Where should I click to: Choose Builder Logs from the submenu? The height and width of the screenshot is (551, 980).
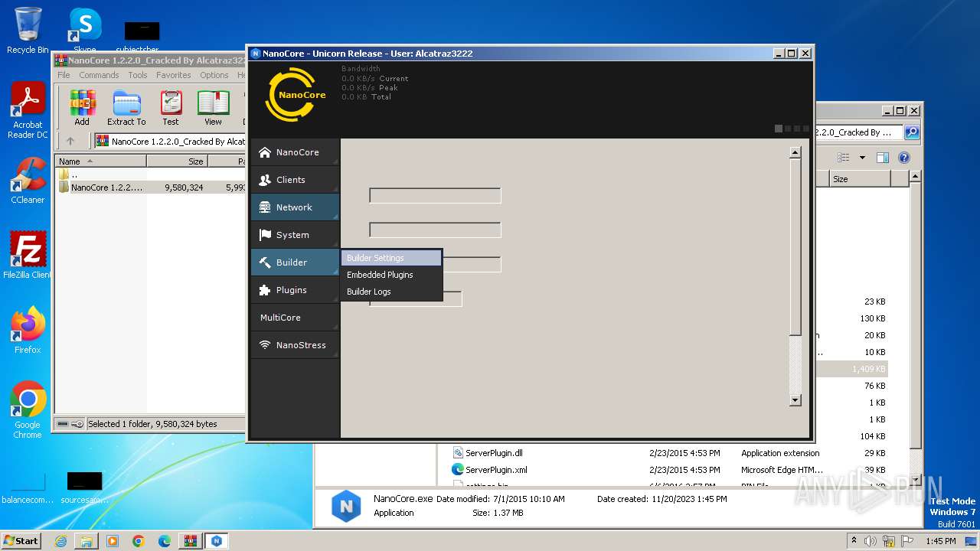(391, 292)
